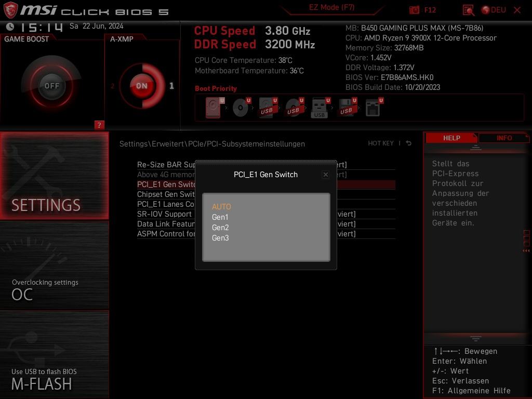Viewport: 532px width, 399px height.
Task: Click the VCore 1.452V reading
Action: (368, 58)
